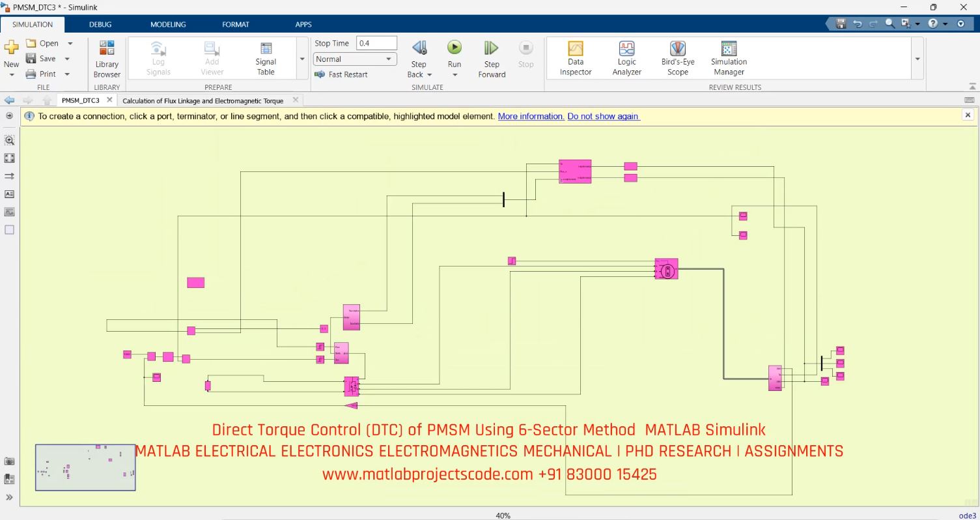
Task: Select the Area box tool in palette
Action: tap(9, 230)
